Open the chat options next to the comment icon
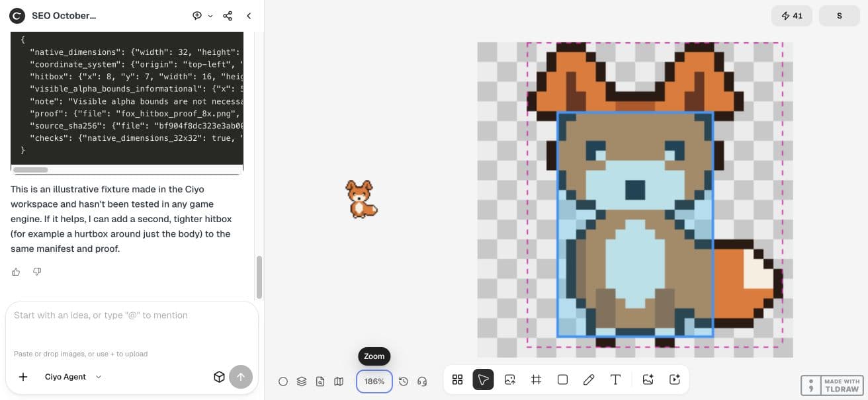Image resolution: width=868 pixels, height=400 pixels. [210, 16]
